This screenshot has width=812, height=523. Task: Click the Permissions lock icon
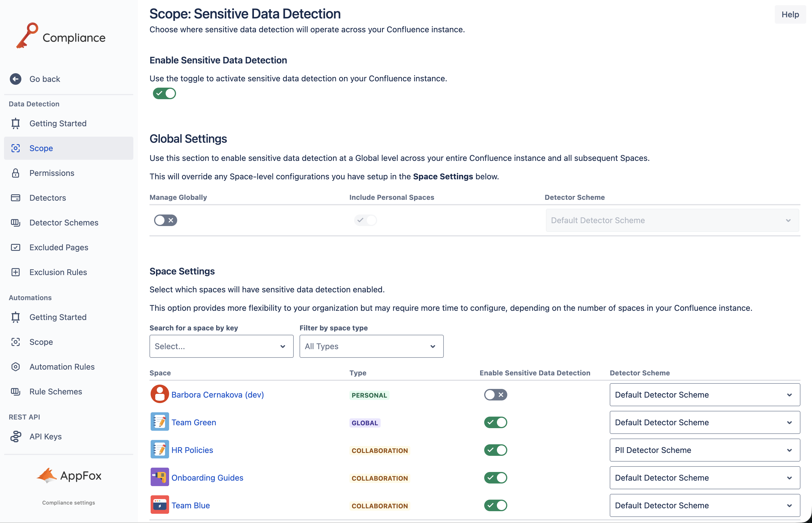(x=15, y=173)
